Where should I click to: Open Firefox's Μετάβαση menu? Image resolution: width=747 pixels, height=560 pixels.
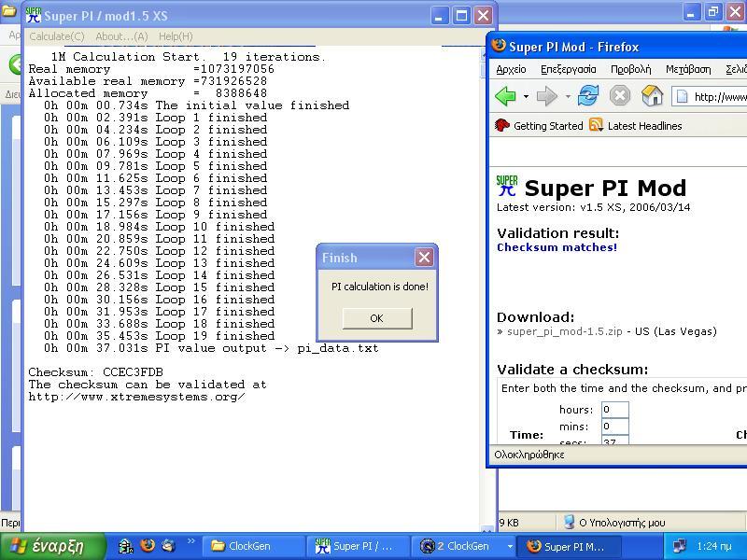tap(688, 69)
